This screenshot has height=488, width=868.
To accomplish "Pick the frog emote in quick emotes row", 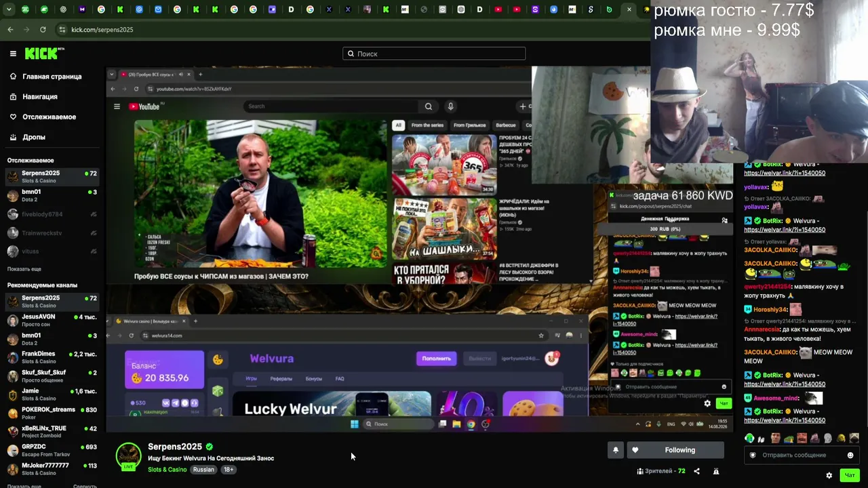I will pyautogui.click(x=788, y=439).
